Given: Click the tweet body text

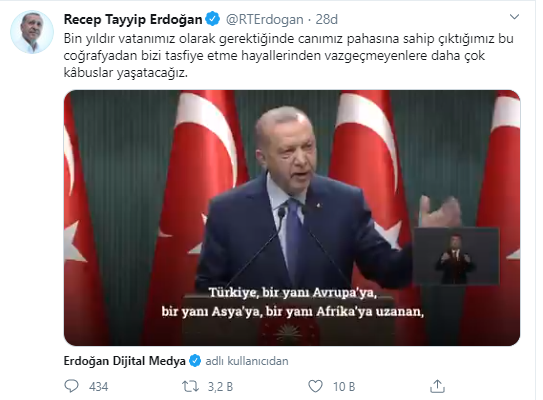Looking at the screenshot, I should 288,55.
